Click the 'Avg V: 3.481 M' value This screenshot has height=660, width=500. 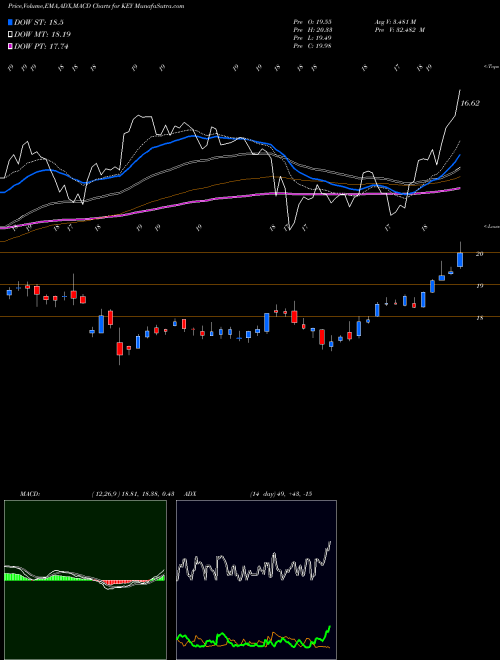pyautogui.click(x=395, y=22)
